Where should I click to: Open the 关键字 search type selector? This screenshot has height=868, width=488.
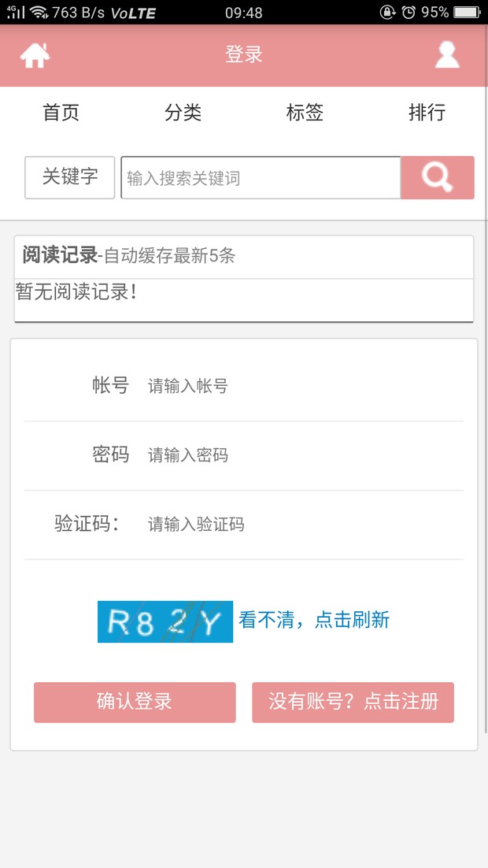pos(70,178)
